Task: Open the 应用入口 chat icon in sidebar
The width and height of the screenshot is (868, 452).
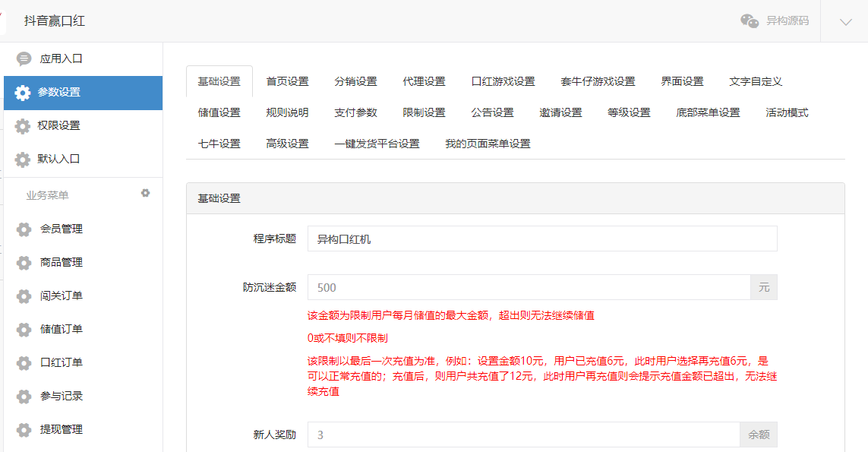Action: pos(23,57)
